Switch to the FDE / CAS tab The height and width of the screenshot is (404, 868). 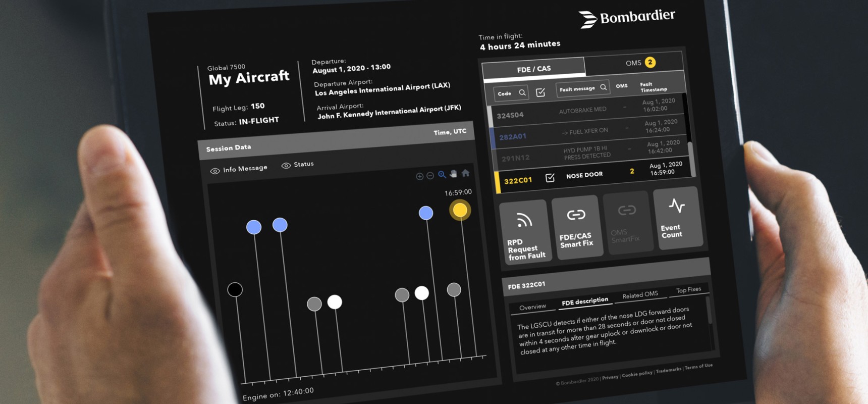pyautogui.click(x=533, y=69)
